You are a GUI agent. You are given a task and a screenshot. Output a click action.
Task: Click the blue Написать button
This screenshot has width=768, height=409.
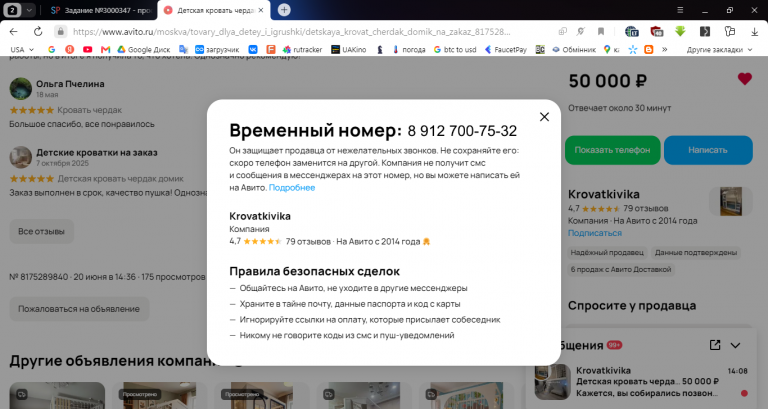click(x=708, y=150)
